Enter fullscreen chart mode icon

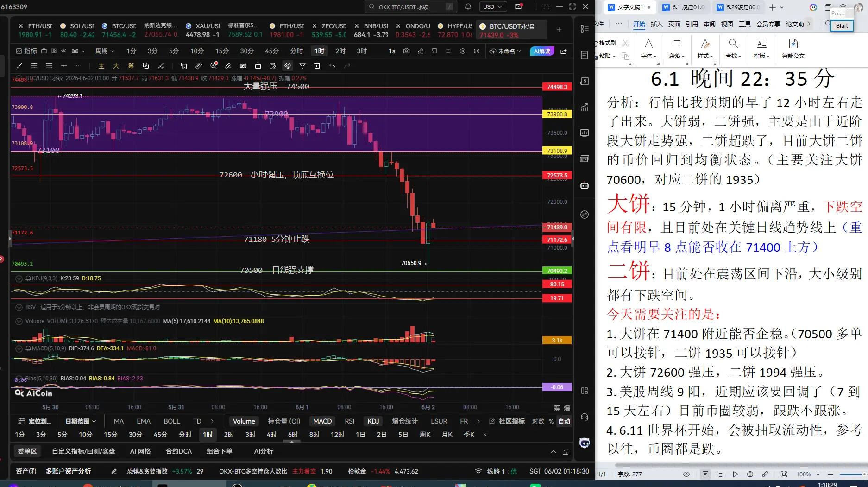pos(477,51)
